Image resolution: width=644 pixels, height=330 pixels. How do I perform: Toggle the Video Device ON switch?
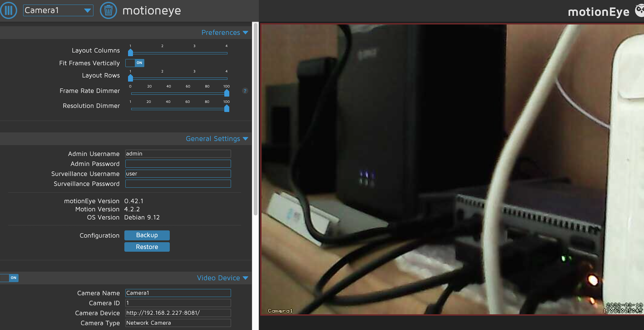click(10, 278)
